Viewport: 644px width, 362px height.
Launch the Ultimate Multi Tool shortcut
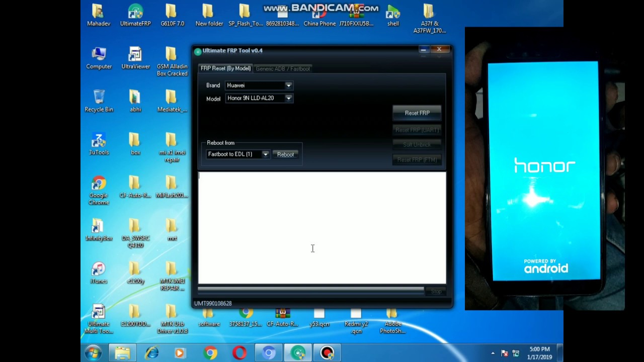point(99,319)
